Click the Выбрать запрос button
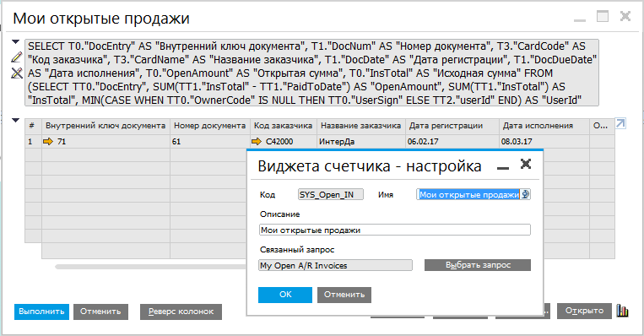This screenshot has height=336, width=644. [x=478, y=265]
